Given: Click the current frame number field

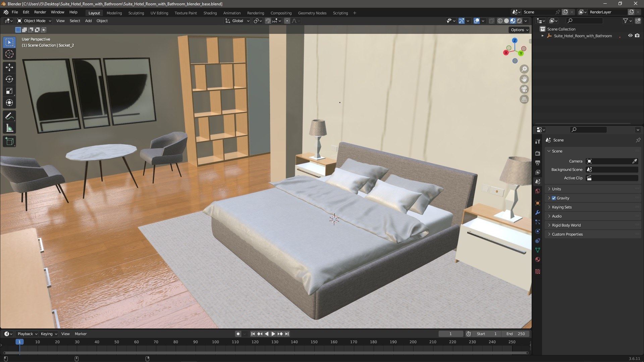Looking at the screenshot, I should pos(450,334).
